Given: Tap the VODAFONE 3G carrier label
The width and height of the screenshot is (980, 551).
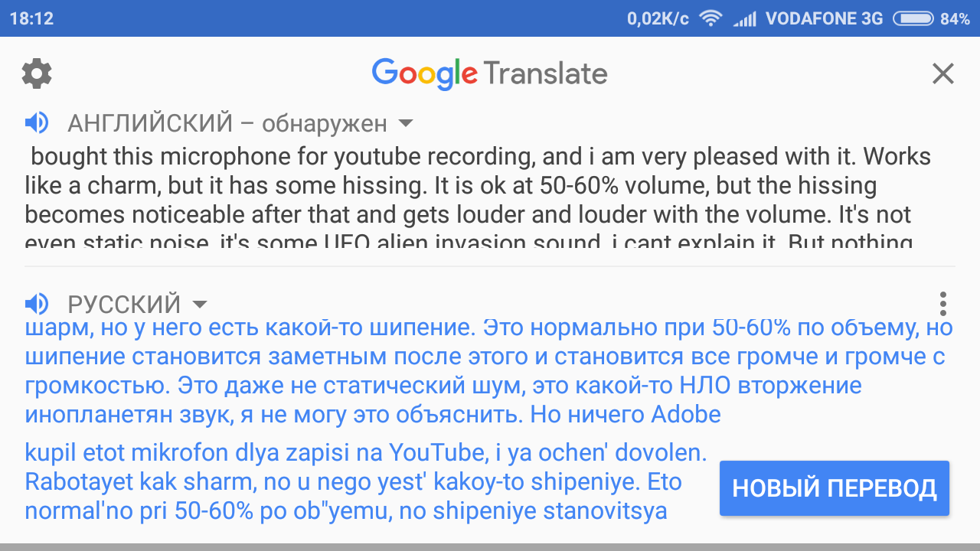Looking at the screenshot, I should point(825,18).
